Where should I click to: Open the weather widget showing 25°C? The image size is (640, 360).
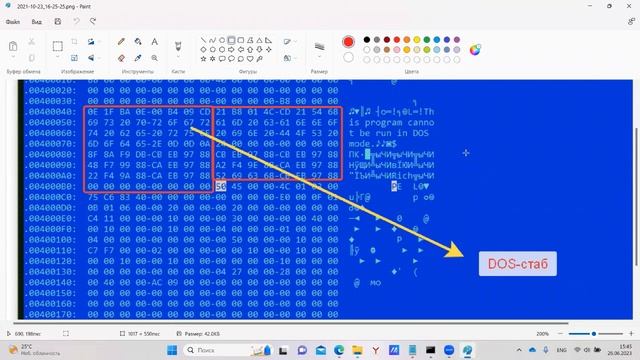coord(35,350)
